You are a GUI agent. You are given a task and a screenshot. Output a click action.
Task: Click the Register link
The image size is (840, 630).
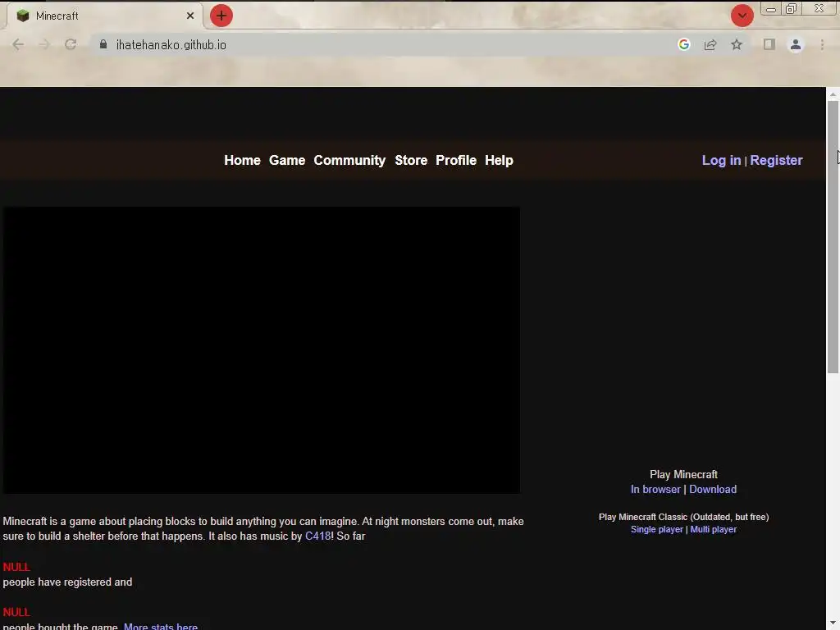pos(776,160)
